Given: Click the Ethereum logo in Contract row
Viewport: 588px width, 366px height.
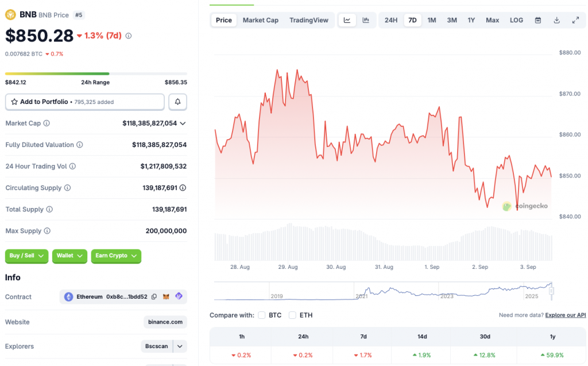Looking at the screenshot, I should coord(69,296).
